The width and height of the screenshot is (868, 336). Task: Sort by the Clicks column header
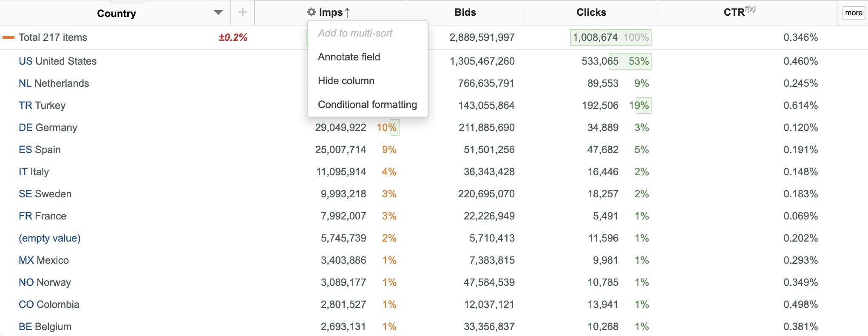pos(591,12)
